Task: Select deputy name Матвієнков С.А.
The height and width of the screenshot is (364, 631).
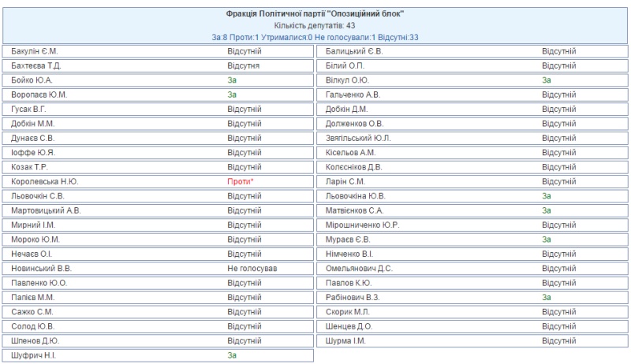Action: [355, 211]
